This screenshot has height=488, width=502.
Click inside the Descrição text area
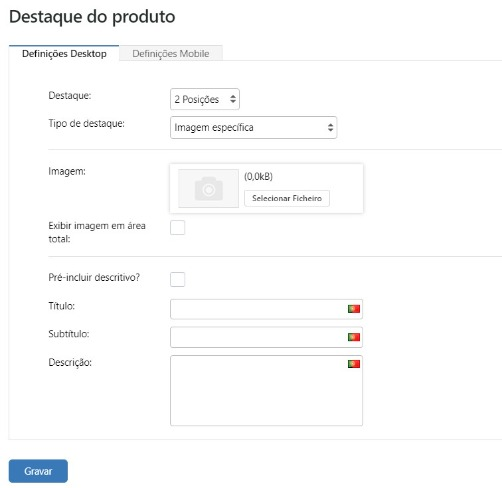click(266, 391)
